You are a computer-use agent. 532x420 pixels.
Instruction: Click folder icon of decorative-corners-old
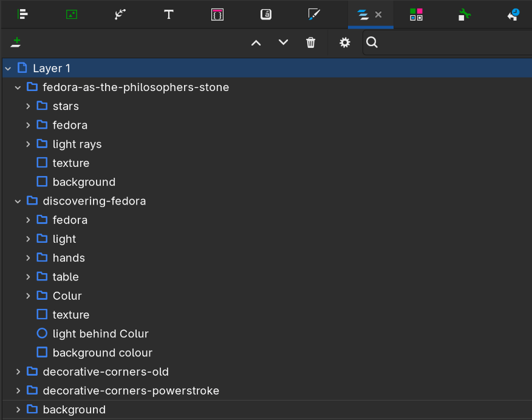click(x=32, y=371)
